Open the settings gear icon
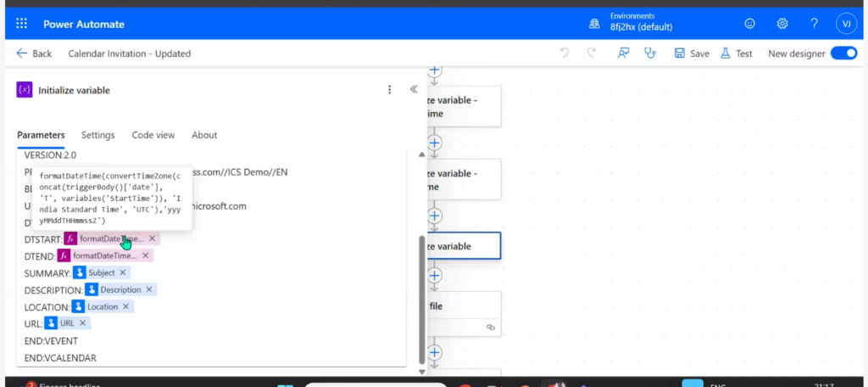 782,24
